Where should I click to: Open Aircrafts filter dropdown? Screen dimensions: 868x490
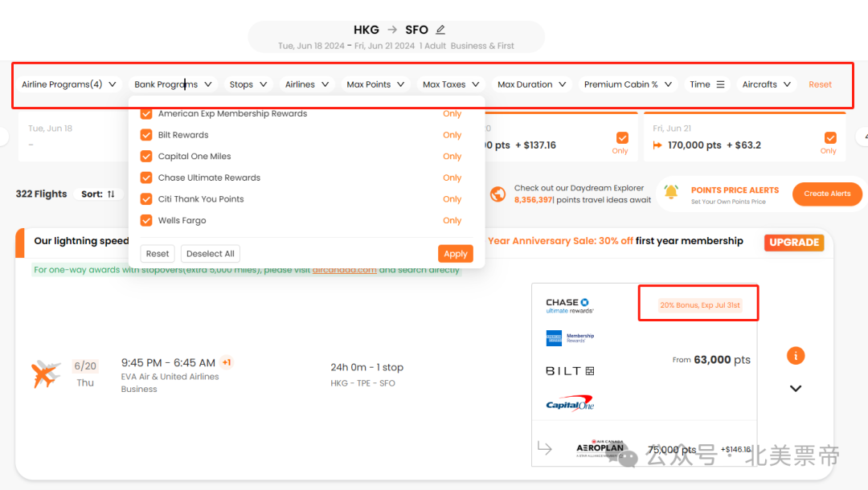[766, 84]
